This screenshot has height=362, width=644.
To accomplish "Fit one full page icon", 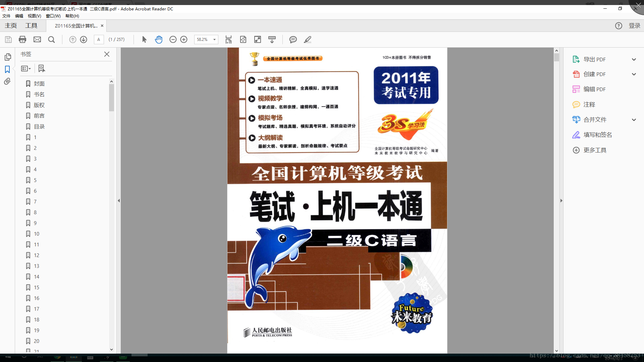I will point(243,40).
